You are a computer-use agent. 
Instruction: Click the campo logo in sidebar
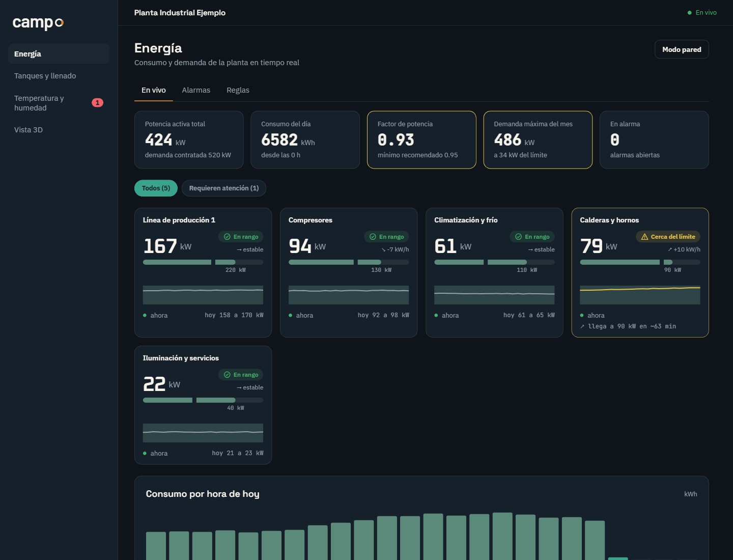(x=38, y=22)
